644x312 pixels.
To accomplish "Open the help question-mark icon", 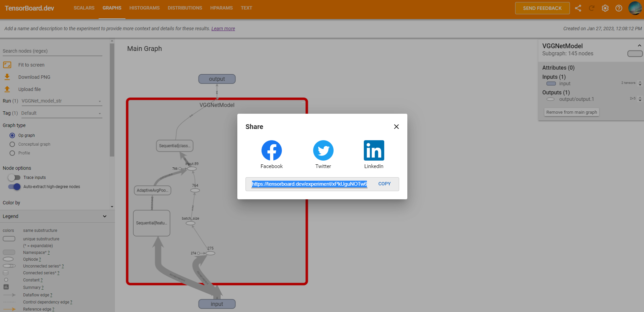I will 619,8.
